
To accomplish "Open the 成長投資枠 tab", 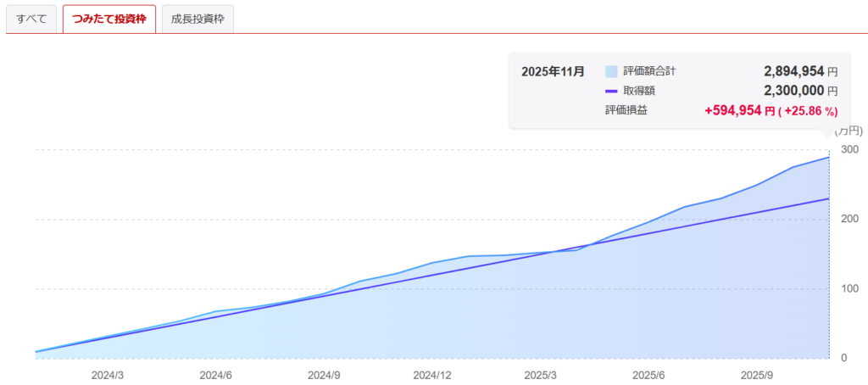I will (x=198, y=19).
